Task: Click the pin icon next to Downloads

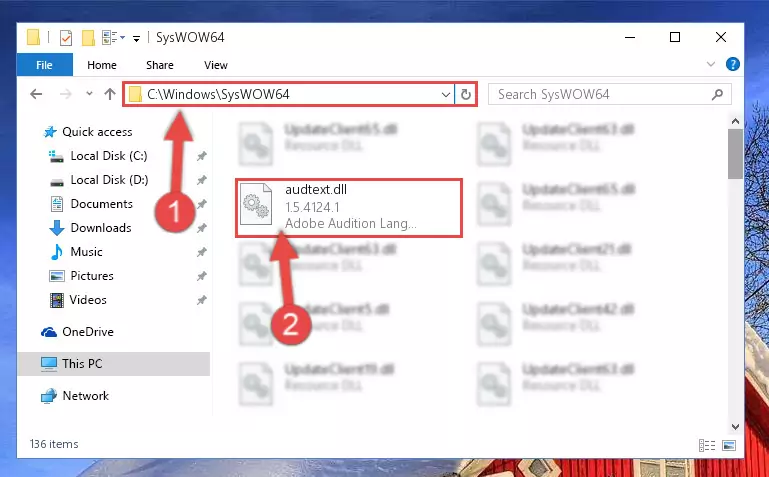Action: pyautogui.click(x=202, y=228)
